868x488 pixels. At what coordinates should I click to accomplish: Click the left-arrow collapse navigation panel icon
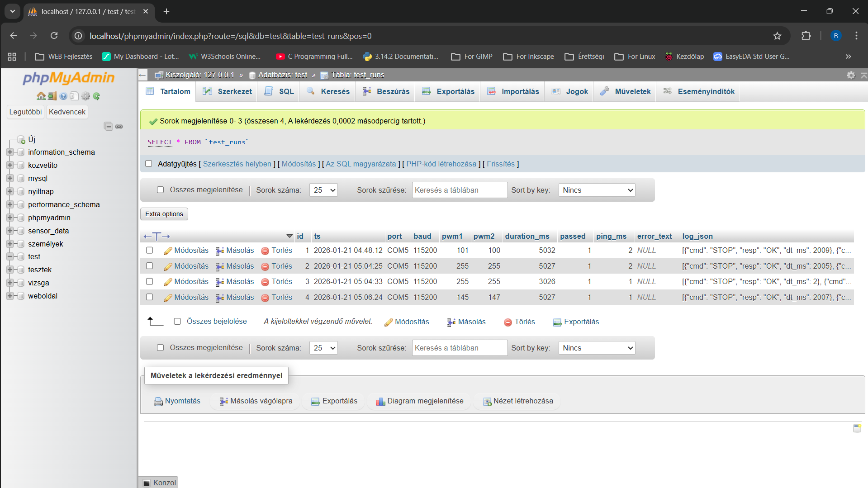[142, 75]
